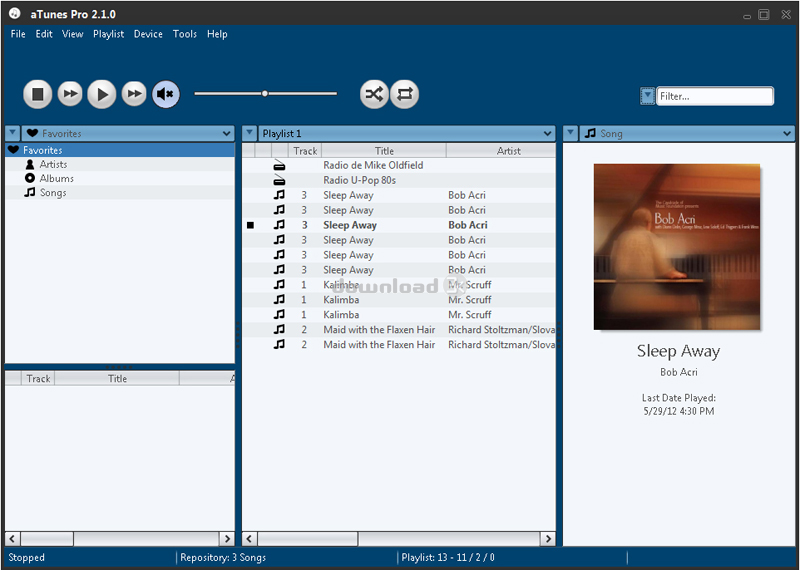Click the aTunes app icon in title bar
This screenshot has width=800, height=570.
14,13
